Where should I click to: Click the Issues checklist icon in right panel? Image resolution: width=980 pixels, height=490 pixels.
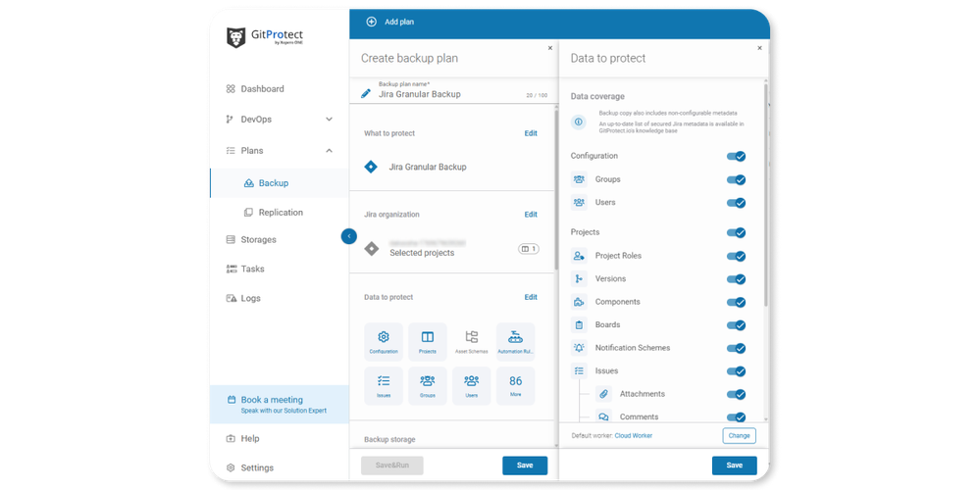[579, 371]
